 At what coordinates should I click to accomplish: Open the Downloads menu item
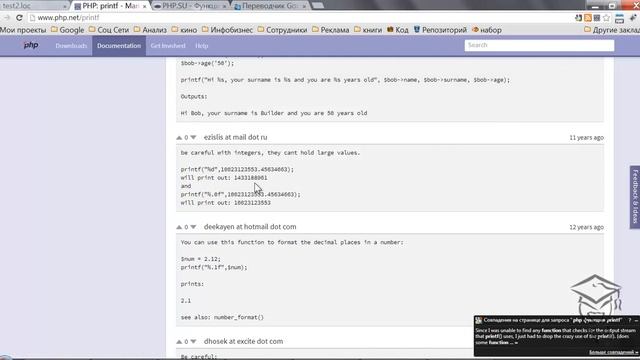pyautogui.click(x=71, y=46)
